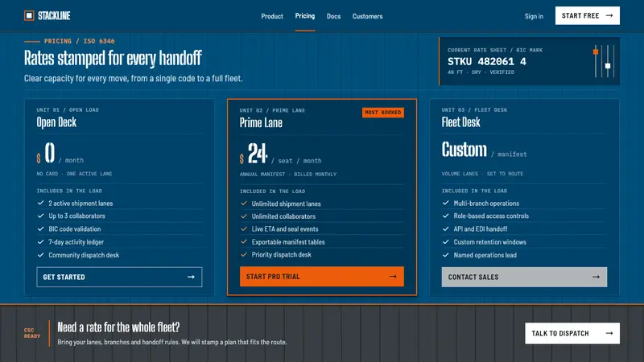The image size is (644, 362).
Task: Click checkmark beside 7-day activity ledger
Action: 41,242
